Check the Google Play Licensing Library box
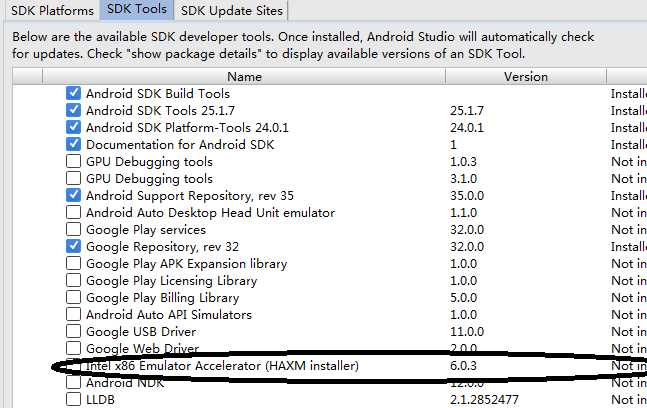The height and width of the screenshot is (408, 647). (73, 281)
